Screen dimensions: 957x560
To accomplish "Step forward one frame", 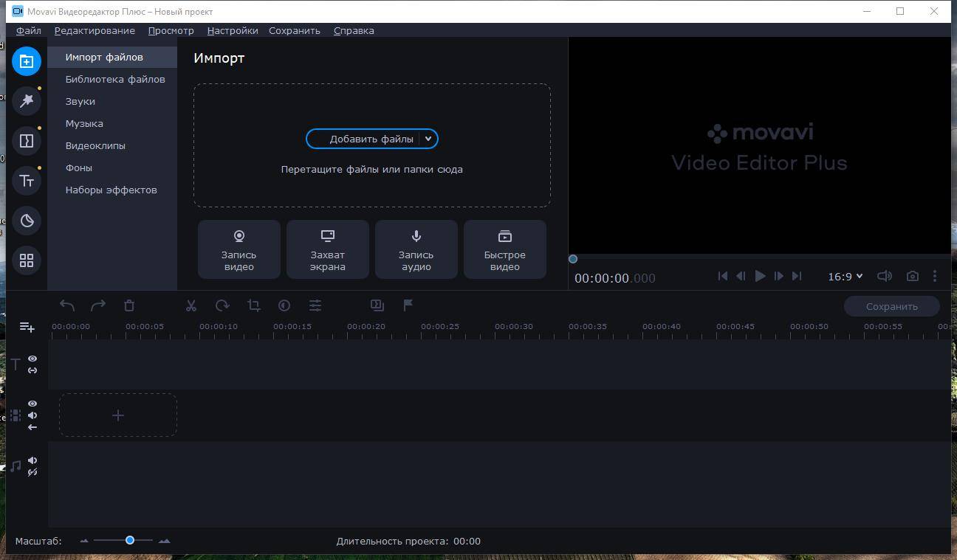I will click(778, 276).
